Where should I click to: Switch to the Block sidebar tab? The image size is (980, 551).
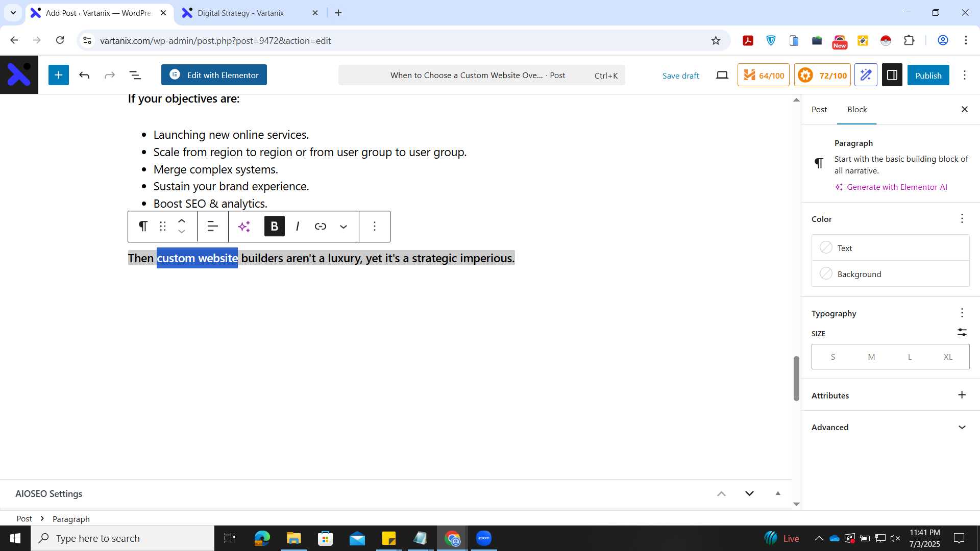point(857,109)
